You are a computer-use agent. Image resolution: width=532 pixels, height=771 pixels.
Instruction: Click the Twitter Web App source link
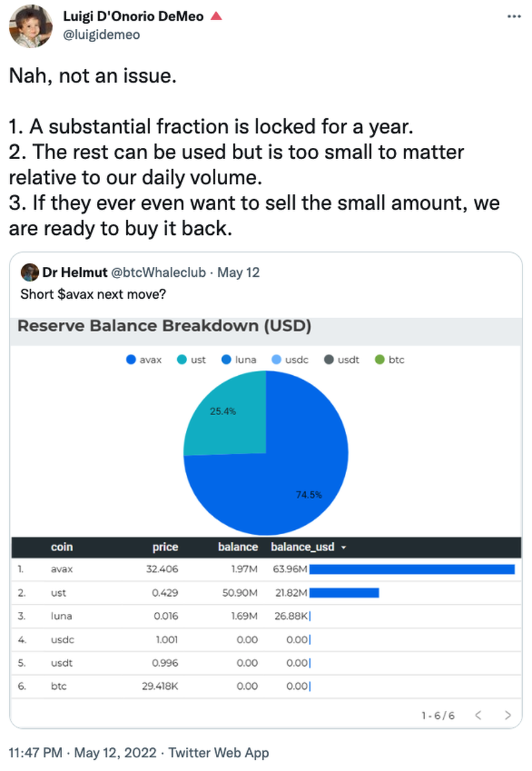[219, 752]
